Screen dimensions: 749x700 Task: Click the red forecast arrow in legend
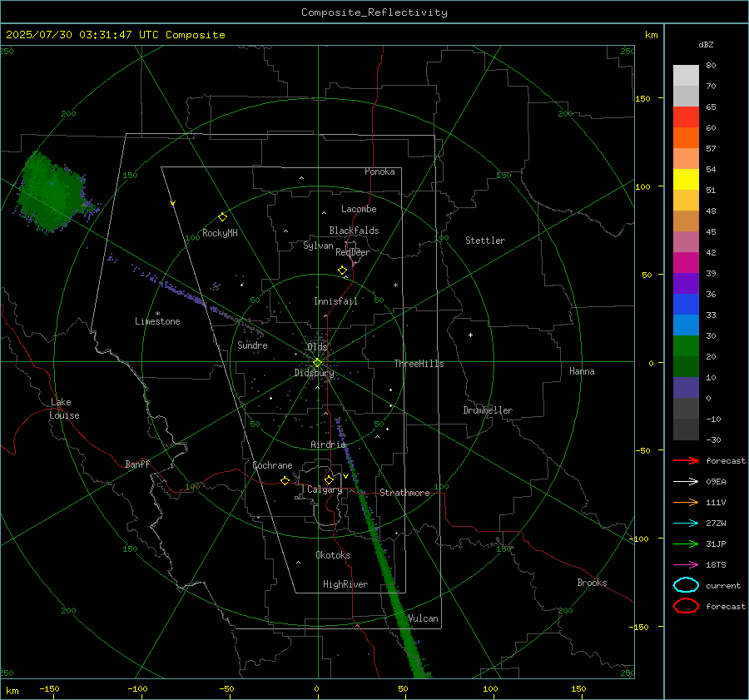(x=686, y=460)
